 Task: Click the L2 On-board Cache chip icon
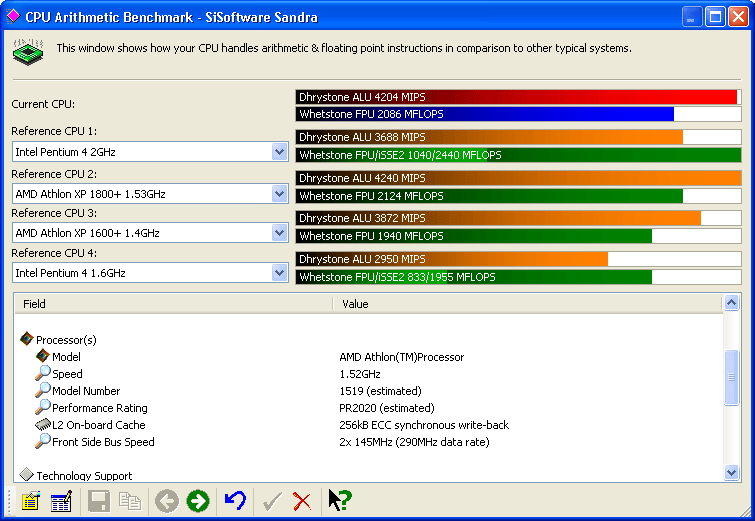tap(43, 425)
